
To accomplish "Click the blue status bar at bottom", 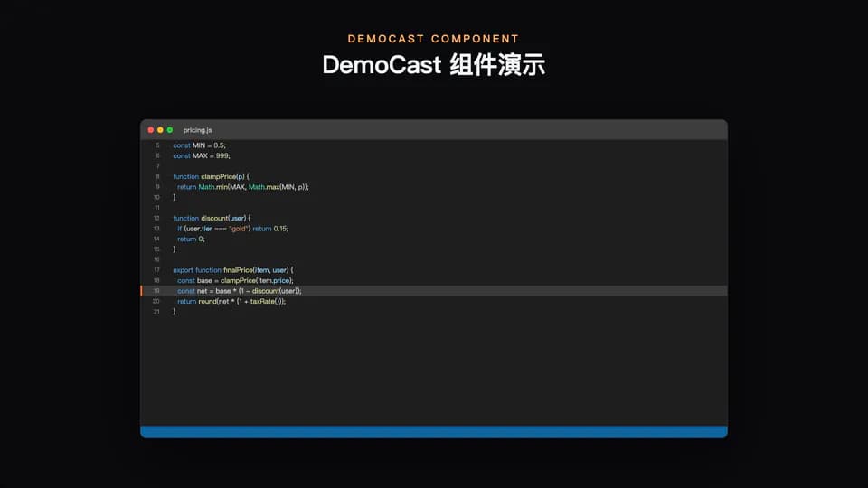I will click(434, 432).
